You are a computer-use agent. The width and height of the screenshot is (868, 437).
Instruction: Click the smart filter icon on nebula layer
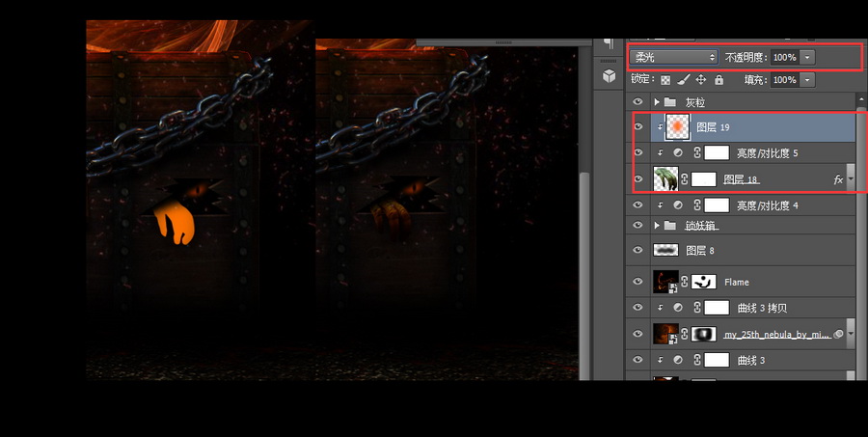point(837,334)
